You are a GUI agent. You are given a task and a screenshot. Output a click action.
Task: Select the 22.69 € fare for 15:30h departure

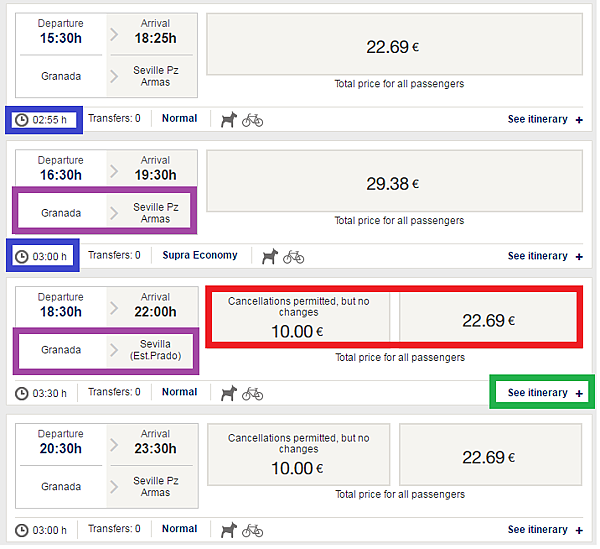point(393,46)
